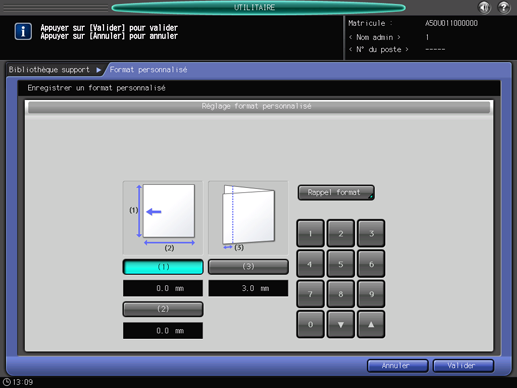Tap keypad digit 2
This screenshot has height=388, width=517.
[341, 234]
